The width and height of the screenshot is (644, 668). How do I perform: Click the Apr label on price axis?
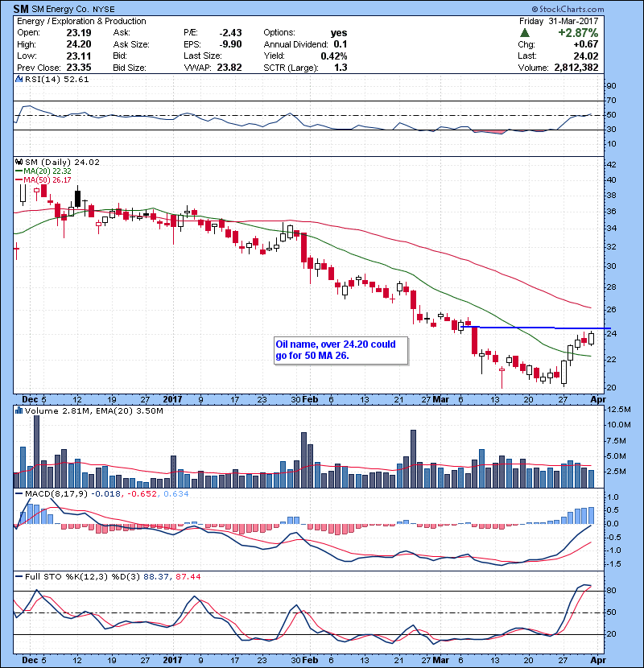[x=598, y=399]
